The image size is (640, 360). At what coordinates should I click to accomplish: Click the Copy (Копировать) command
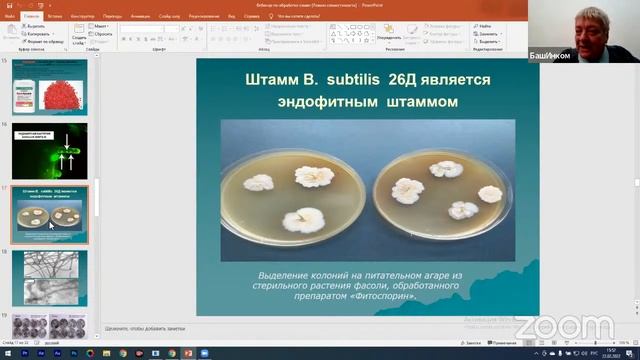point(36,34)
